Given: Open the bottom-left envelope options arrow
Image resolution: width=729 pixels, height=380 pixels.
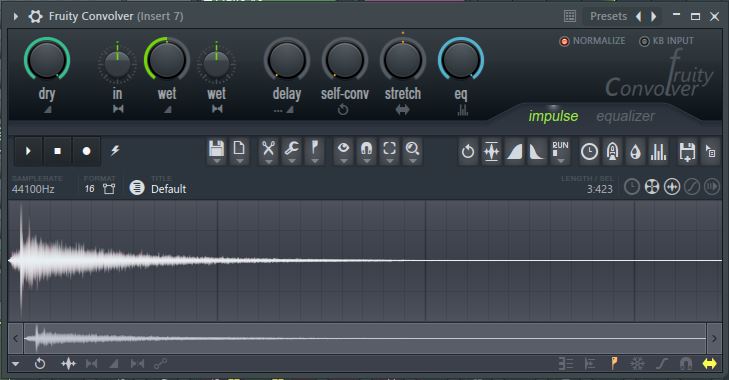Looking at the screenshot, I should tap(15, 364).
